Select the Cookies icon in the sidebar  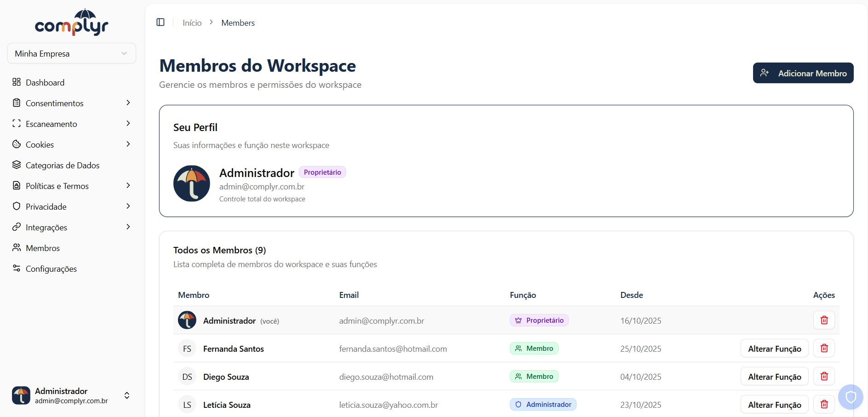(x=17, y=144)
